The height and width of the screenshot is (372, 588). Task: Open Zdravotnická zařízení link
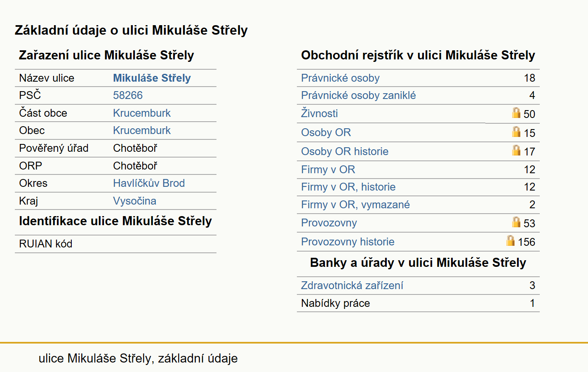(x=352, y=285)
